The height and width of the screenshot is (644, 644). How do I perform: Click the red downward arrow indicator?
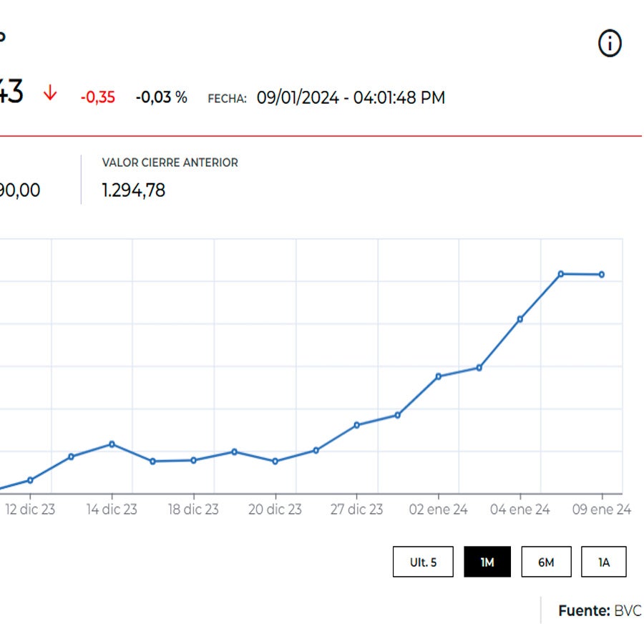click(x=50, y=94)
